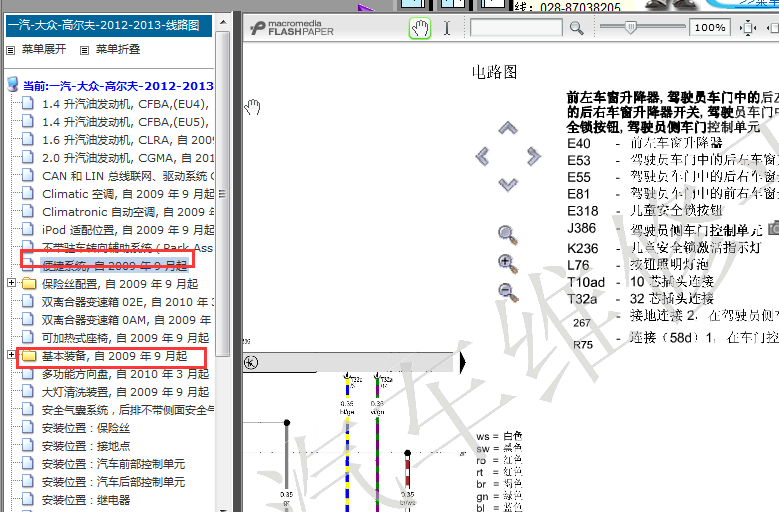
Task: Open the root node 当前:一汽-大众-高尔夫-2012-2013
Action: tap(118, 86)
